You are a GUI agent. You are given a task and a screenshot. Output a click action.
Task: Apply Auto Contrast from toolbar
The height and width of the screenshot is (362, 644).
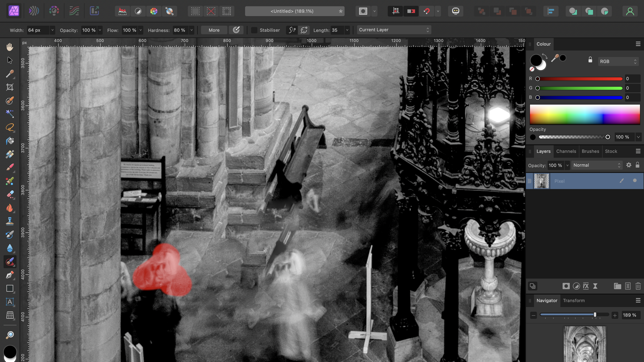[138, 11]
